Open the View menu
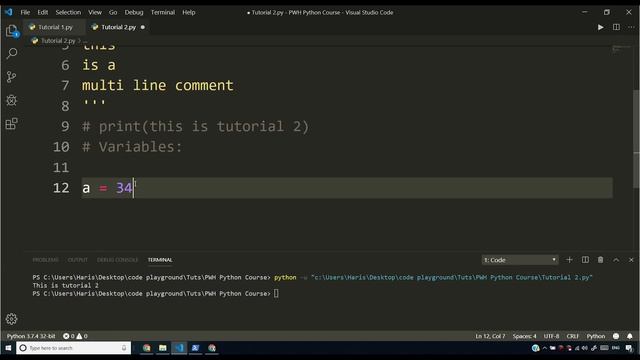The image size is (640, 360). 95,12
